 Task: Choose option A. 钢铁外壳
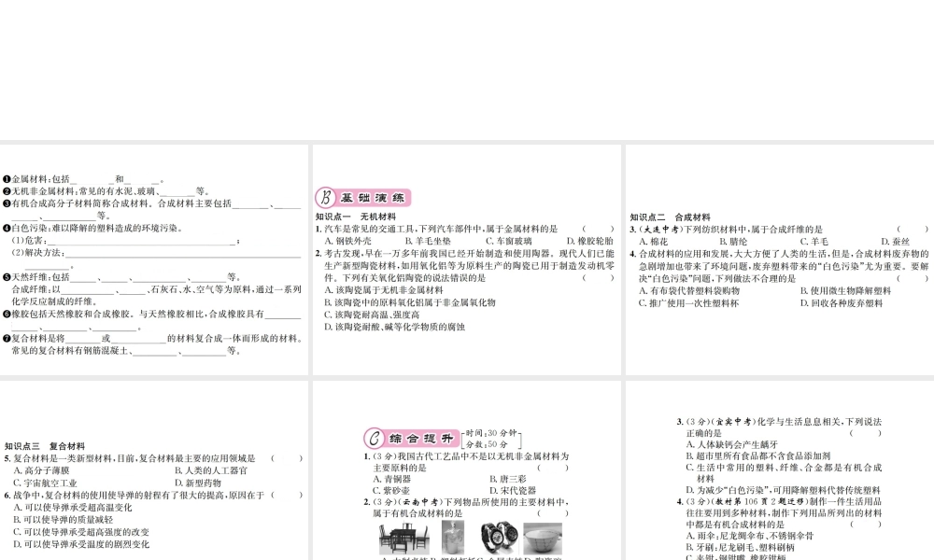click(347, 241)
